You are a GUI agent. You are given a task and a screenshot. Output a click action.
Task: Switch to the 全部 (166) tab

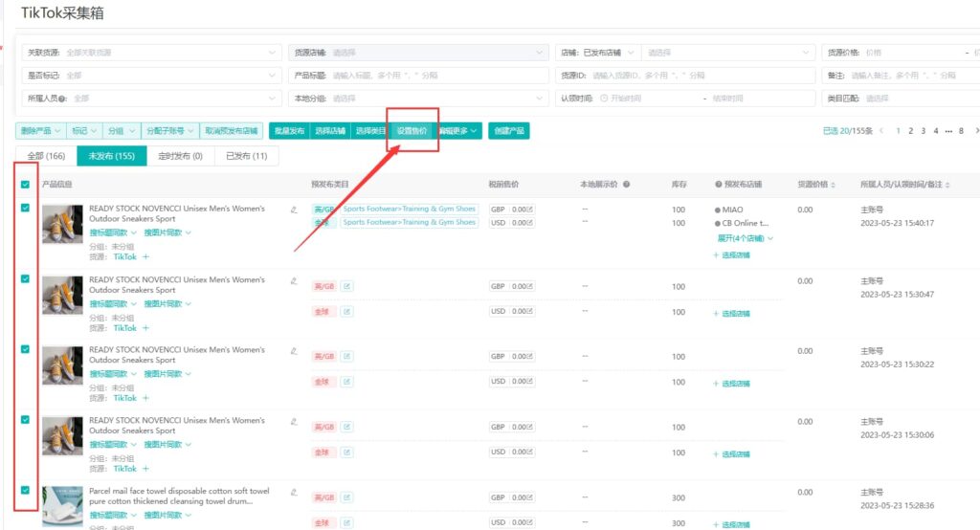pos(46,156)
